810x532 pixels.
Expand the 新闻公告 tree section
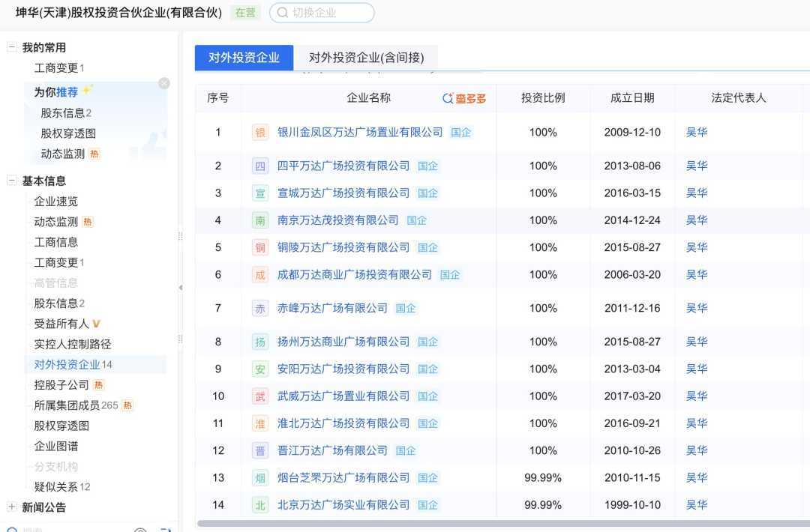[11, 507]
